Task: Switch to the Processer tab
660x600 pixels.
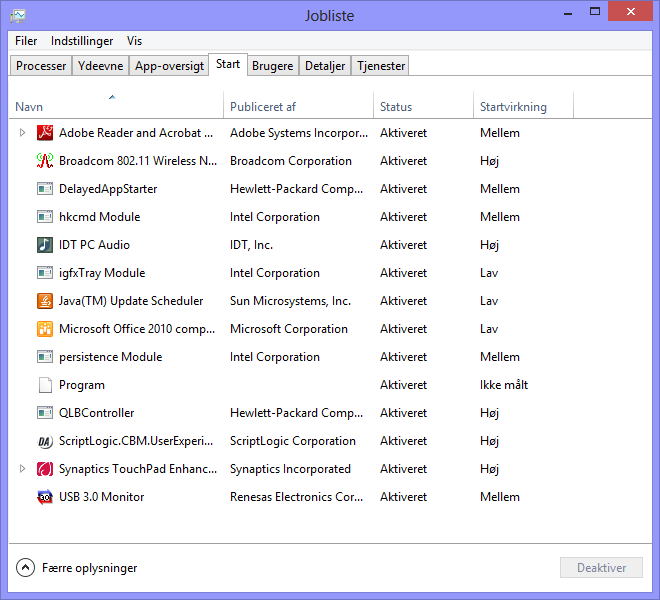Action: pos(41,66)
